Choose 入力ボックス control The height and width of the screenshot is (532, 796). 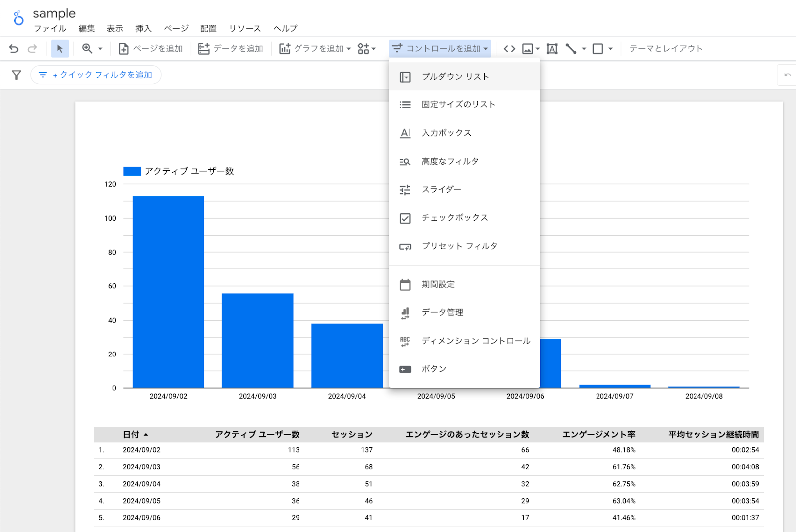pos(464,133)
